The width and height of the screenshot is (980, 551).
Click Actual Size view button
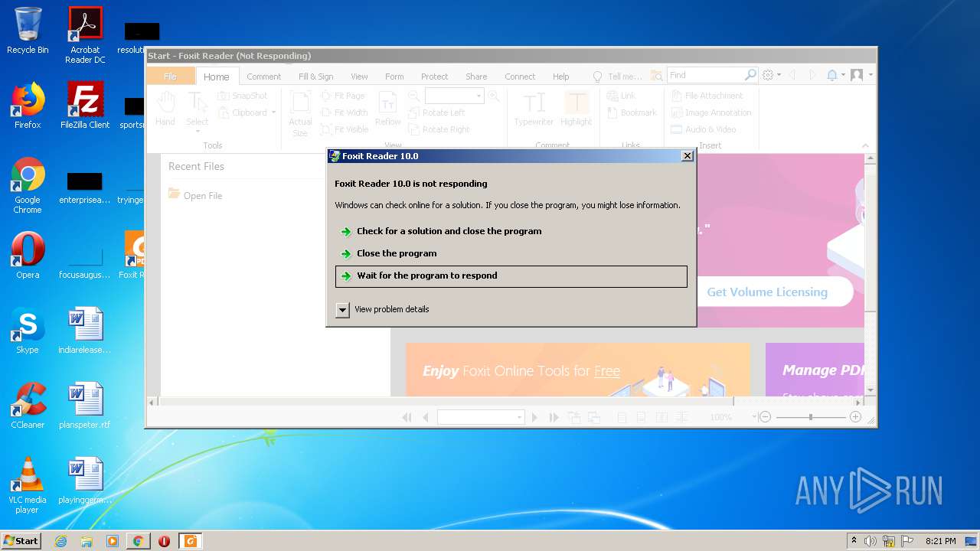point(300,113)
